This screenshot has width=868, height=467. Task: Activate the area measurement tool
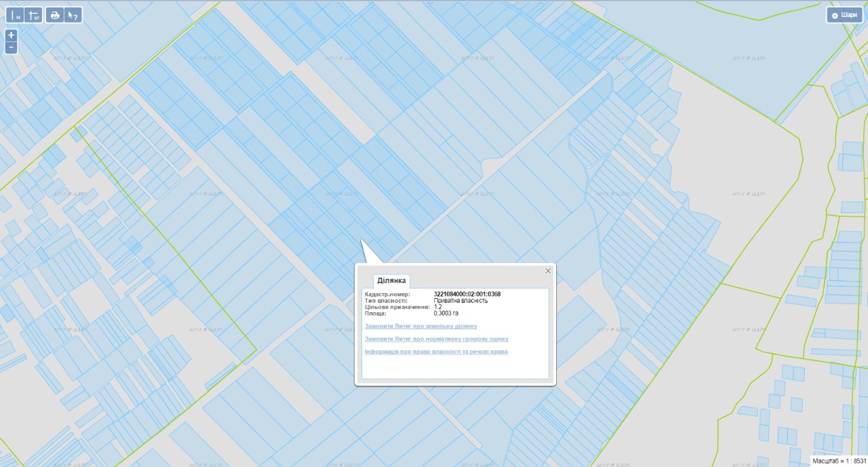click(x=33, y=15)
